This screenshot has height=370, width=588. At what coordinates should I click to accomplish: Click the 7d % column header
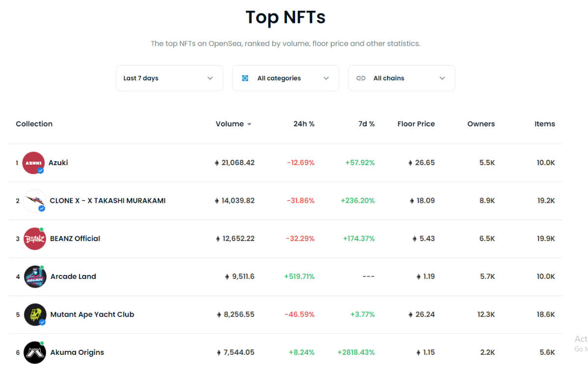point(366,124)
